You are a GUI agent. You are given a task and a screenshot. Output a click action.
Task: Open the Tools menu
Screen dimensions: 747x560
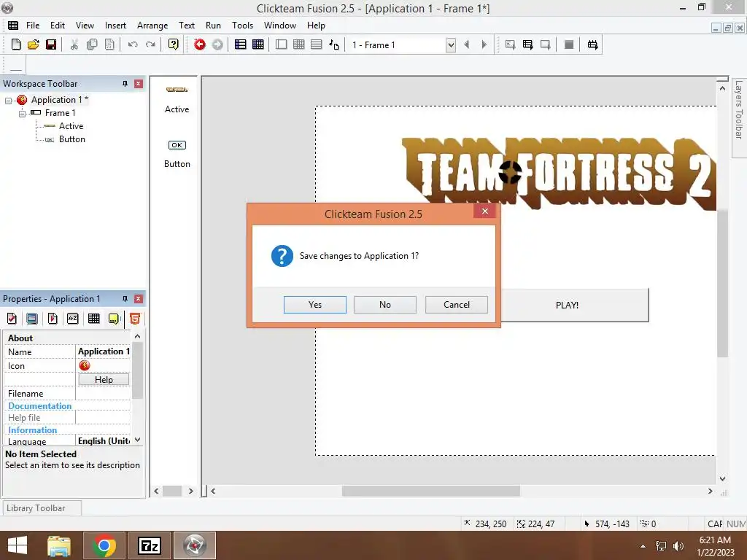pos(242,26)
